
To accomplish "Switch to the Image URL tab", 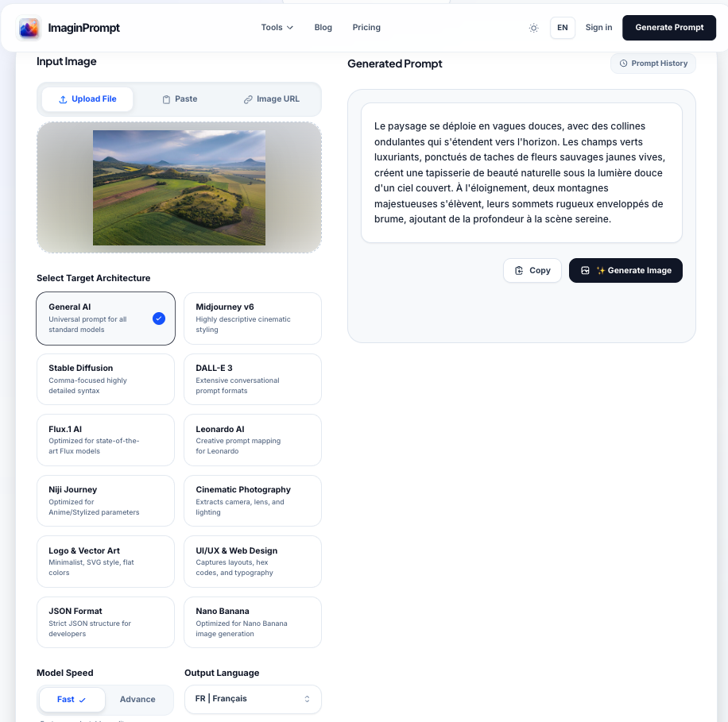I will click(x=272, y=99).
